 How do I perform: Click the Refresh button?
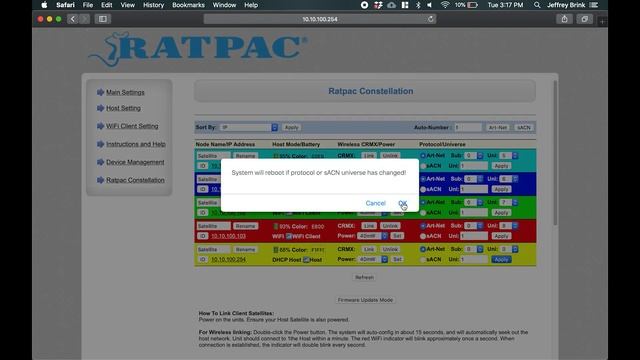tap(364, 277)
